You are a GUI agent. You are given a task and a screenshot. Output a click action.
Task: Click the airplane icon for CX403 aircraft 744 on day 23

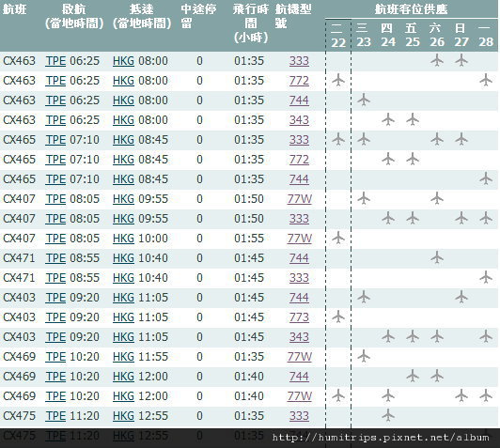pos(364,297)
